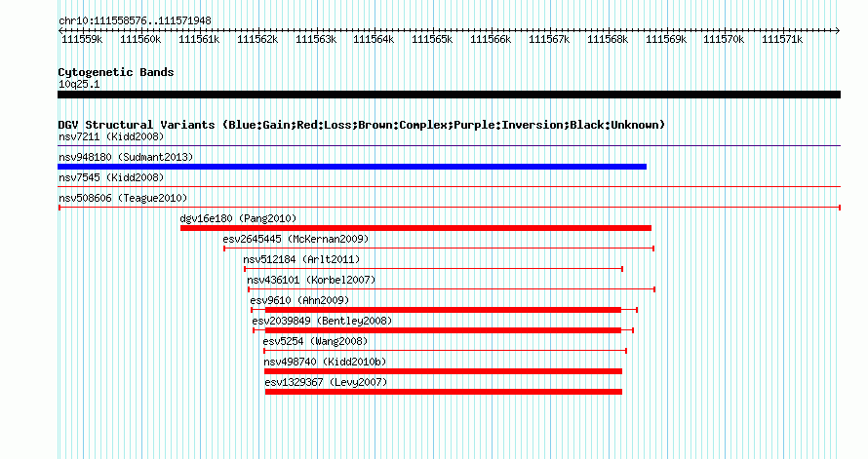Click the red esv1329367 loss bar
The width and height of the screenshot is (868, 459).
[444, 392]
